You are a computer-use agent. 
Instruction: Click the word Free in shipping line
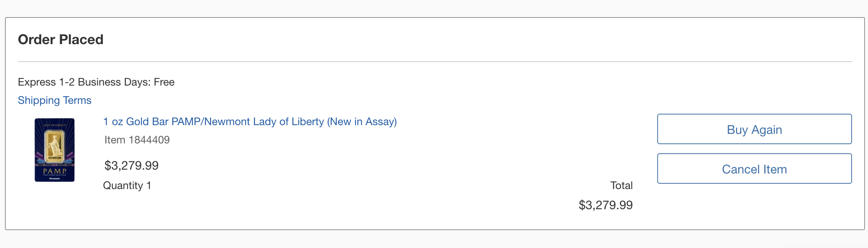pos(164,82)
